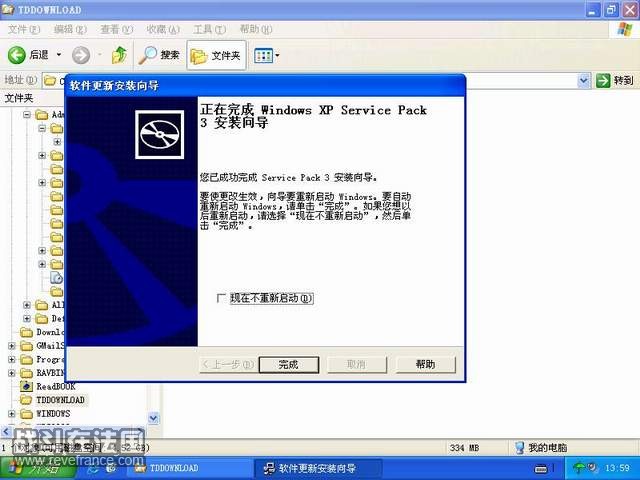The image size is (640, 480).
Task: Click the WINDOWS folder icon in tree
Action: coord(27,414)
